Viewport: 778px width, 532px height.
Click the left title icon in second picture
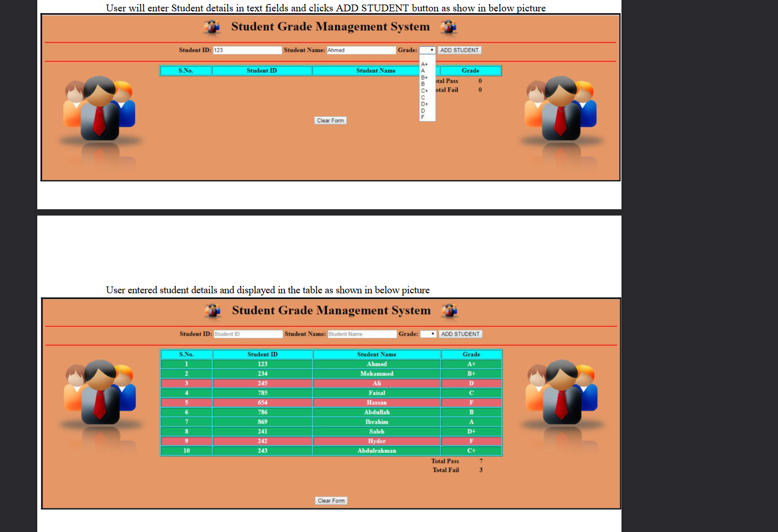coord(212,311)
